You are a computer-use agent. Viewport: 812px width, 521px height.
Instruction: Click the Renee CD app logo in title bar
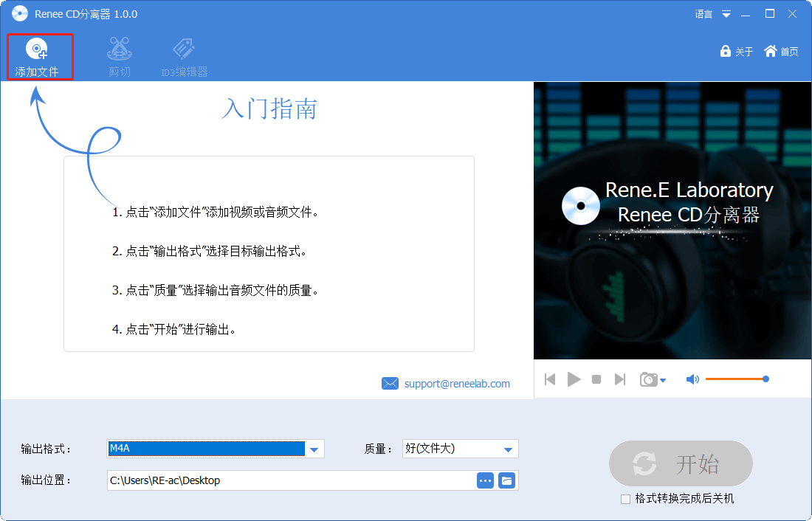coord(20,13)
